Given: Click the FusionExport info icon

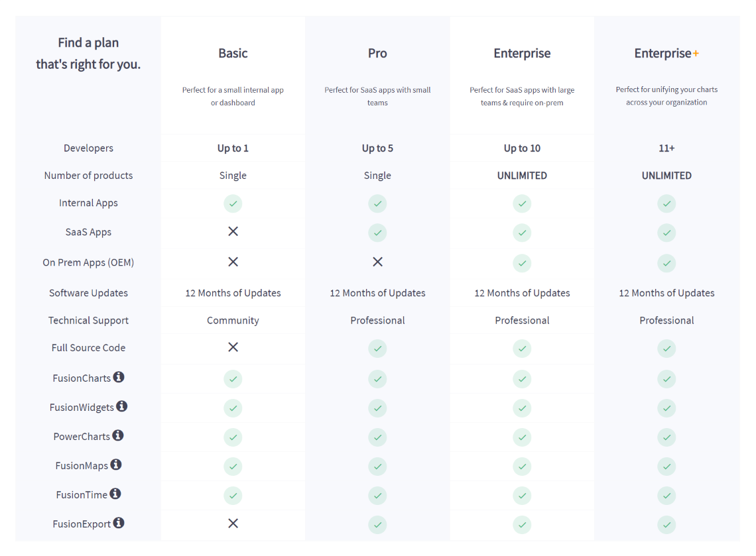Looking at the screenshot, I should [119, 523].
